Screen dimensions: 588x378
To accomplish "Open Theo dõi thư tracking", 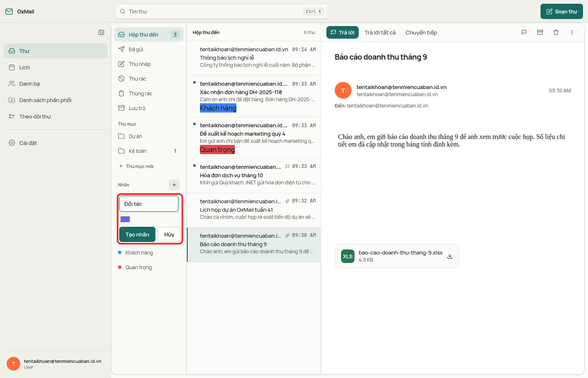I will pyautogui.click(x=55, y=116).
